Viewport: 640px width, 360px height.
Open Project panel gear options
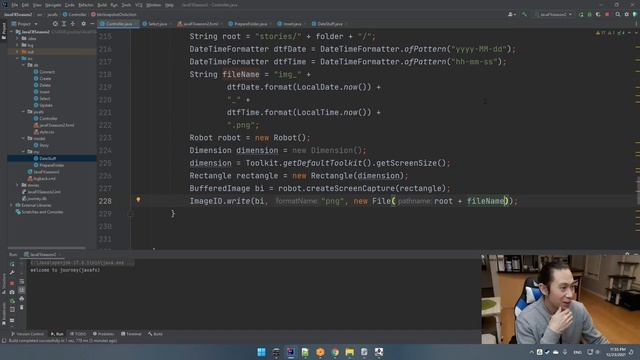(84, 24)
